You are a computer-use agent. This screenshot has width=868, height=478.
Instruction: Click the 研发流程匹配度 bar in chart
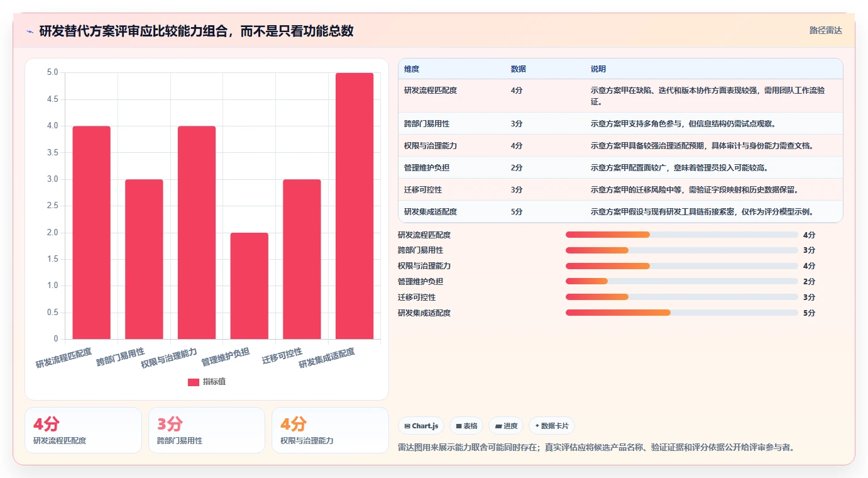(x=91, y=233)
